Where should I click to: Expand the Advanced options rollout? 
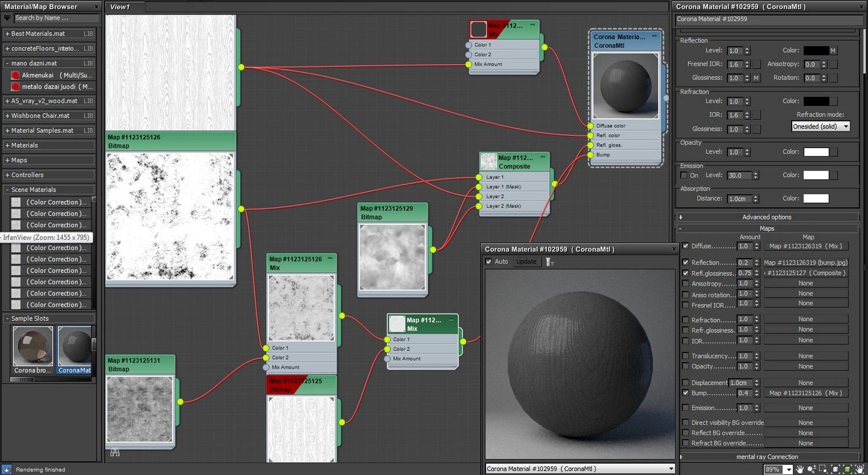767,217
